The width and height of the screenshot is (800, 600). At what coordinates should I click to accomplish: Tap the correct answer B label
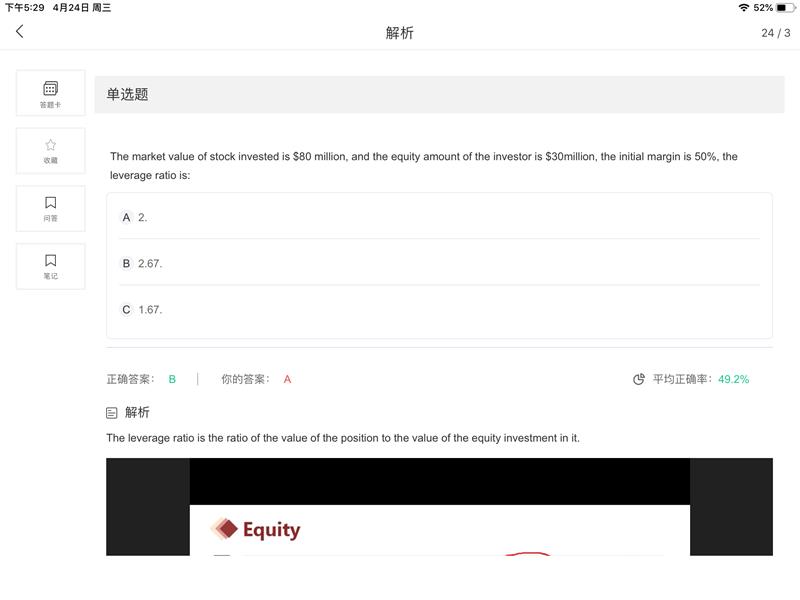(x=172, y=379)
